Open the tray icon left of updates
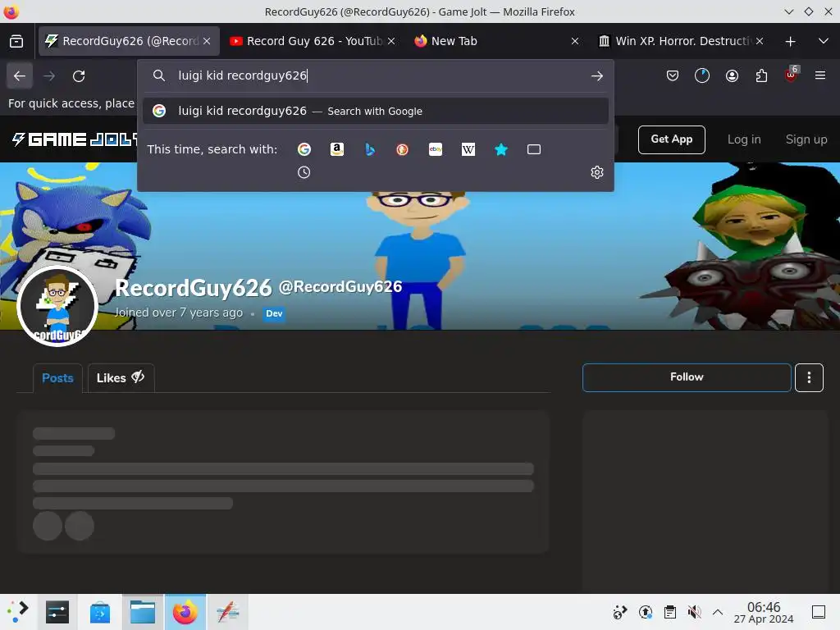Viewport: 840px width, 630px height. 620,612
